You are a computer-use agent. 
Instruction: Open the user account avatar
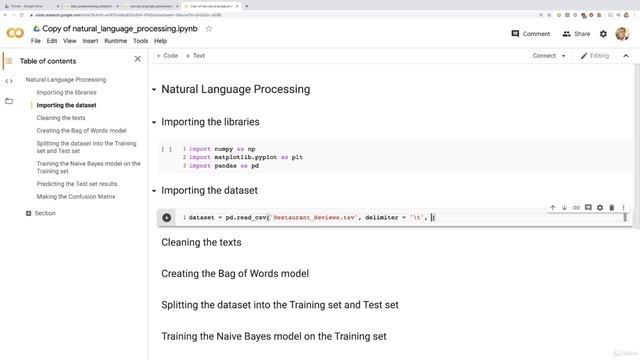pos(622,34)
